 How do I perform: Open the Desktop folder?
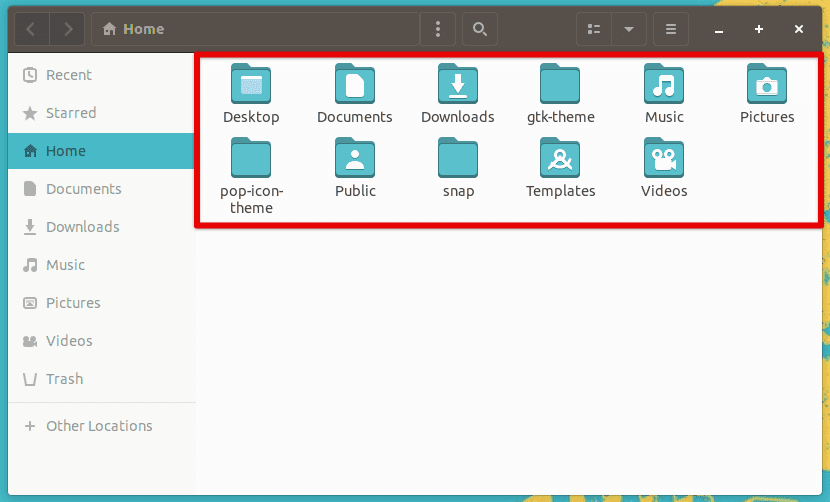(x=251, y=85)
